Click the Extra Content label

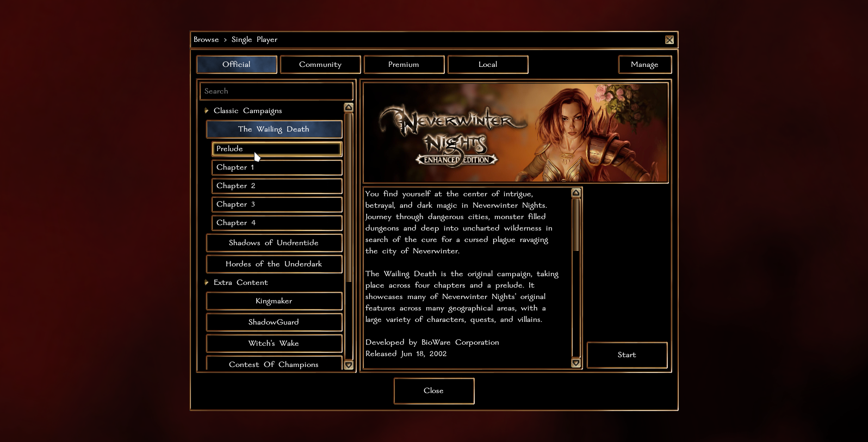(240, 282)
